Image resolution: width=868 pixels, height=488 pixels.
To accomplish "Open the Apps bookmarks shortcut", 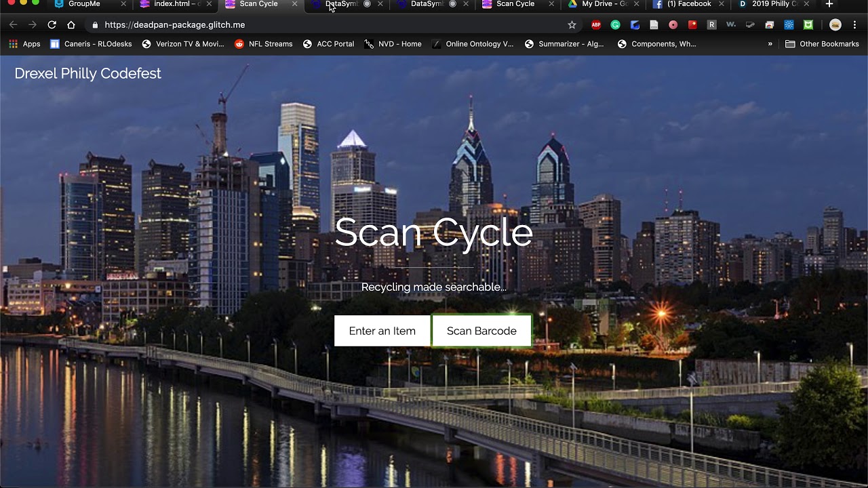I will [x=25, y=44].
